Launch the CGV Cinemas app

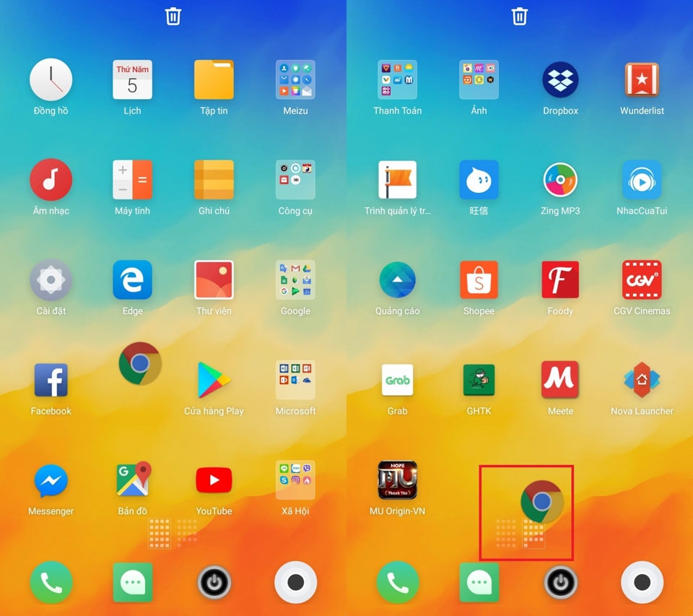pos(642,280)
